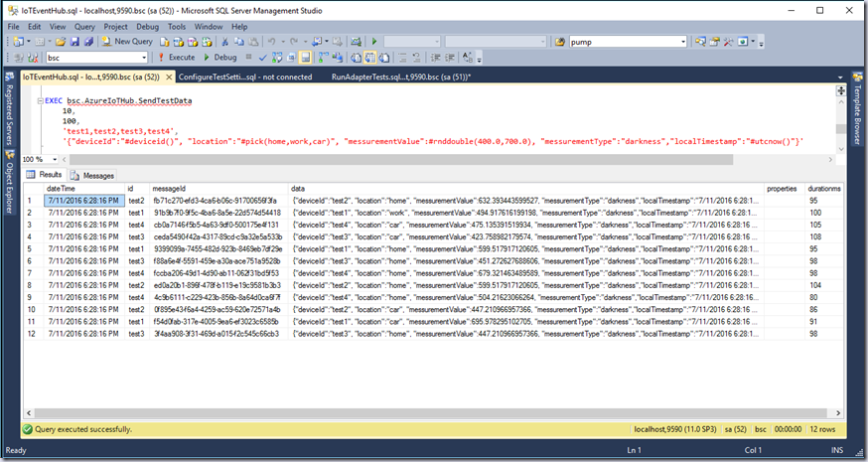Collapse the EXEC statement outline
The height and width of the screenshot is (462, 868).
point(40,101)
